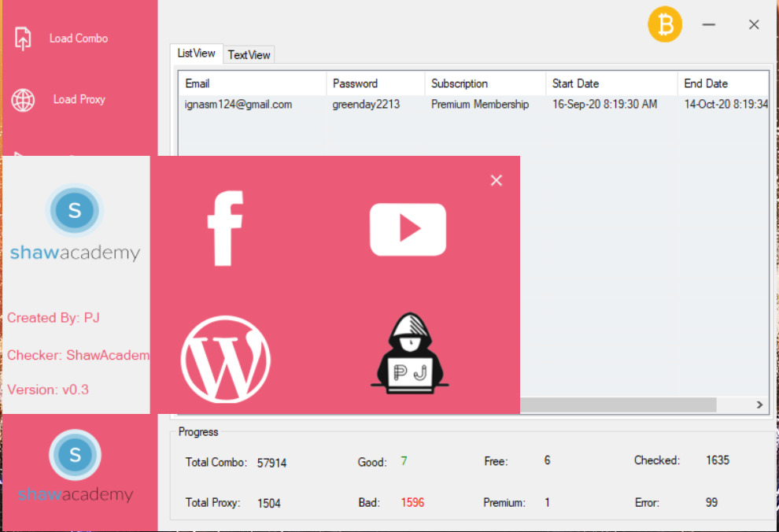Switch to the ListView tab
Viewport: 779px width, 532px height.
point(196,54)
